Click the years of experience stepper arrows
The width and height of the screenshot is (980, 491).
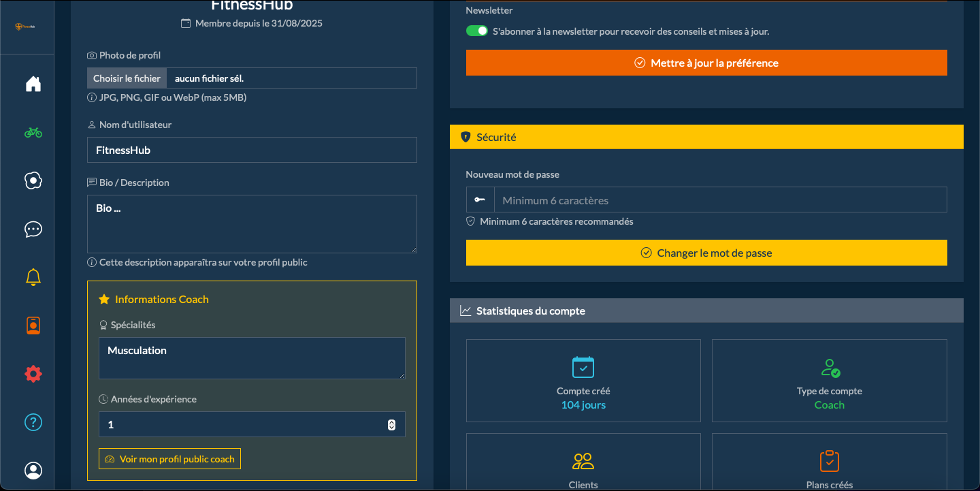(x=391, y=424)
